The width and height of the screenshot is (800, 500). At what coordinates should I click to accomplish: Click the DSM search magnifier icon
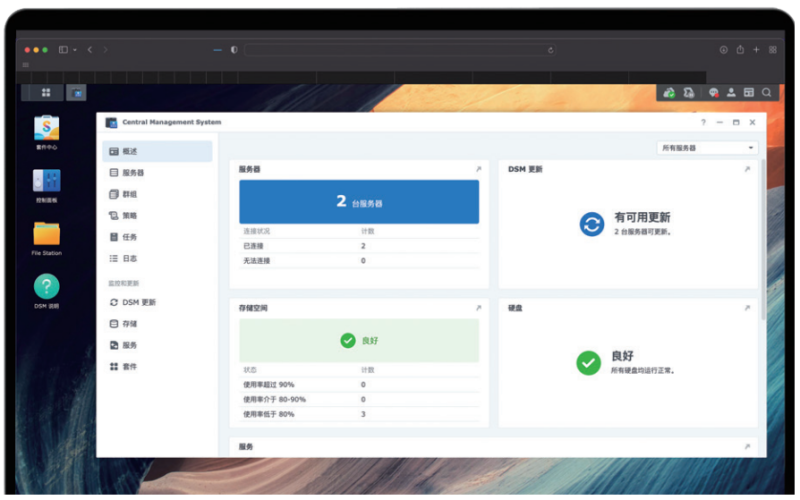[766, 92]
